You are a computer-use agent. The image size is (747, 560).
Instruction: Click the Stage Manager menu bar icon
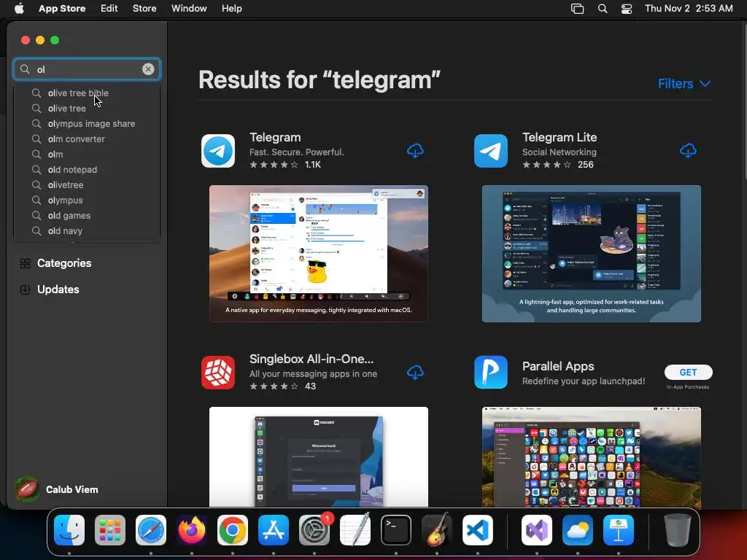click(578, 9)
